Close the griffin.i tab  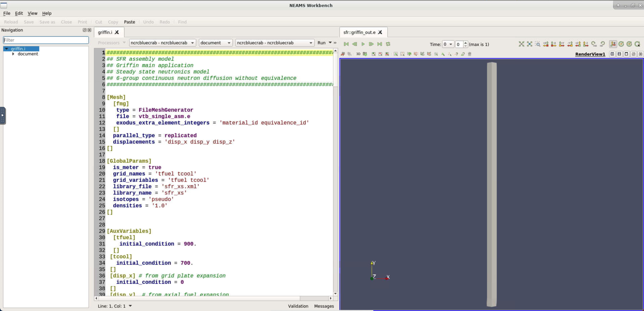(x=117, y=32)
